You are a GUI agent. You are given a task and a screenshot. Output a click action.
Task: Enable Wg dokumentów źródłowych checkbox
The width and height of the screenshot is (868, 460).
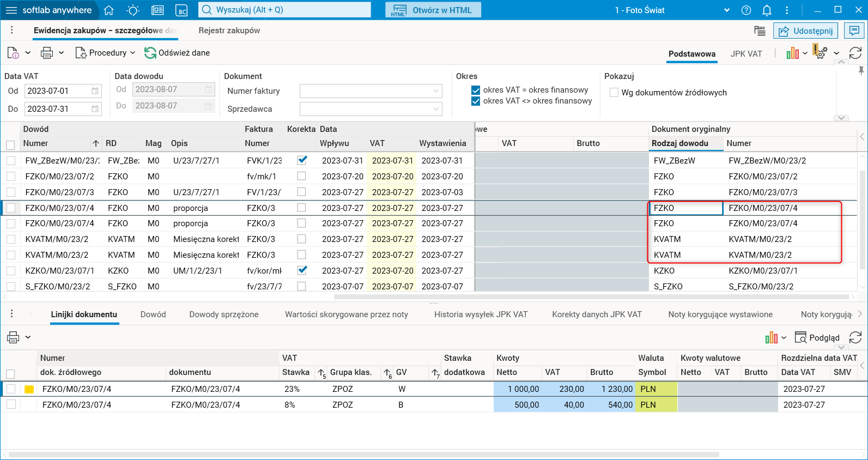[x=614, y=93]
